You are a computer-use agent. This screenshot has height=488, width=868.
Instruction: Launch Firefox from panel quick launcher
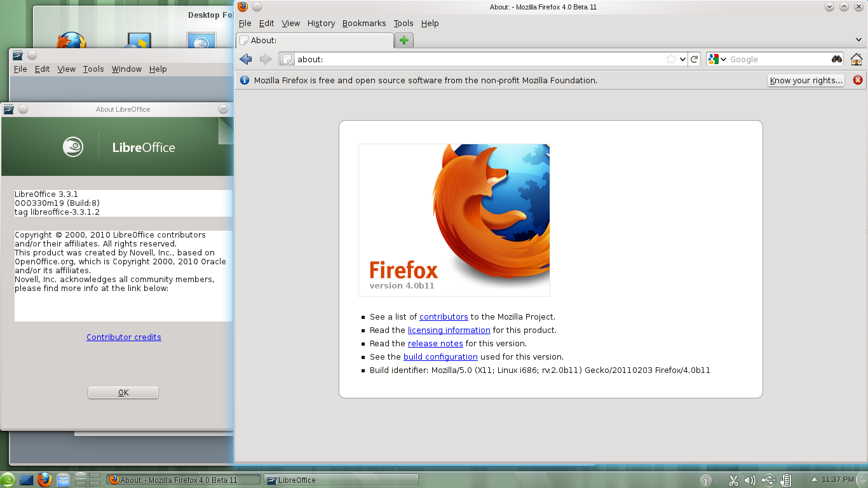[x=44, y=480]
